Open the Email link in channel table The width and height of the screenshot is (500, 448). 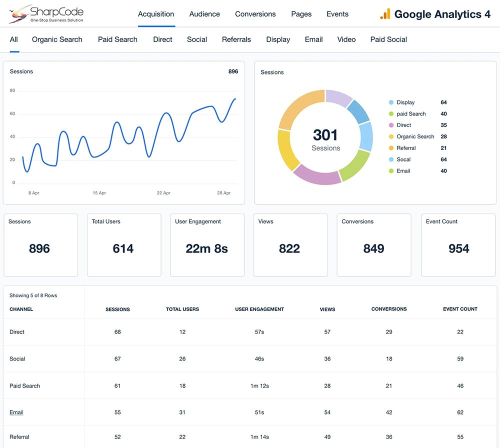point(16,412)
